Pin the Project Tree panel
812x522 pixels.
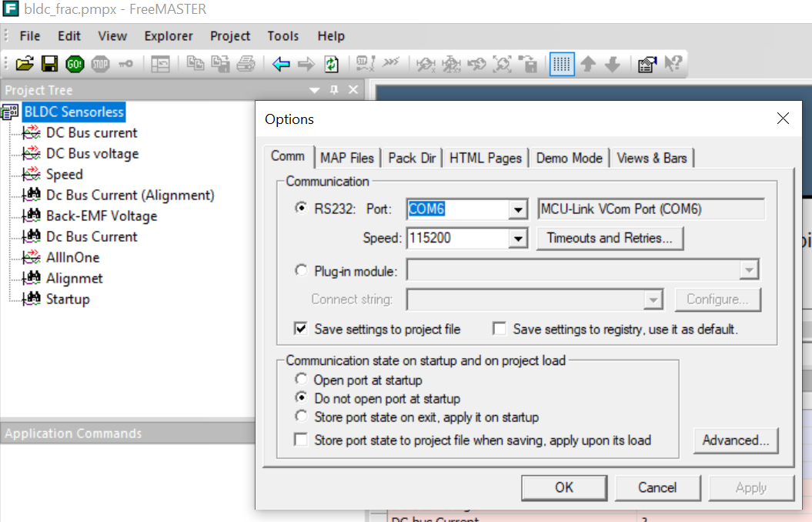[334, 90]
